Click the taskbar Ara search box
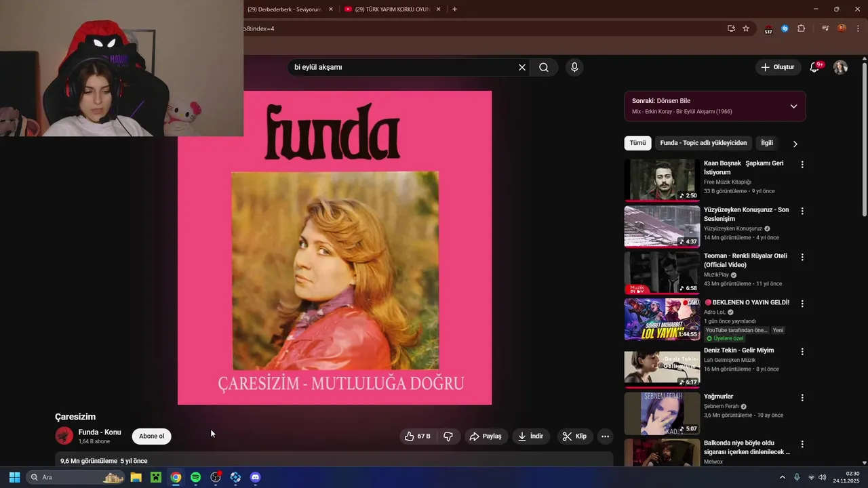868x488 pixels. click(x=75, y=477)
